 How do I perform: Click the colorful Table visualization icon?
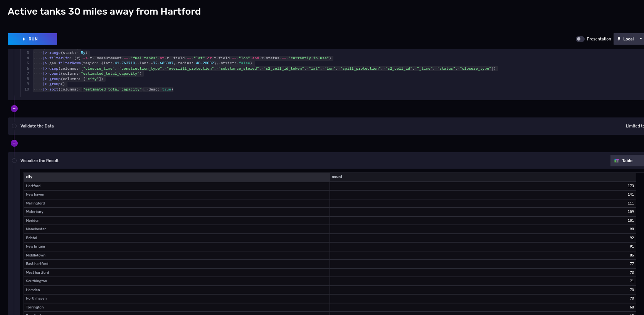(x=617, y=161)
